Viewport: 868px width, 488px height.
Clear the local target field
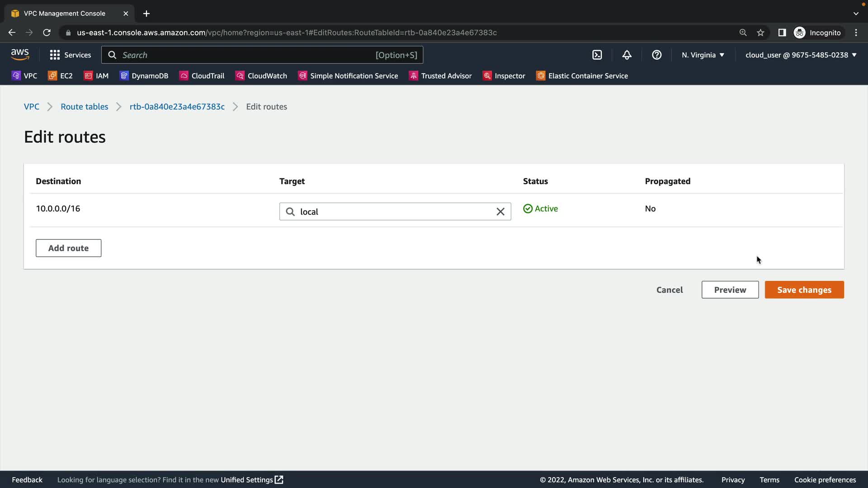point(500,212)
